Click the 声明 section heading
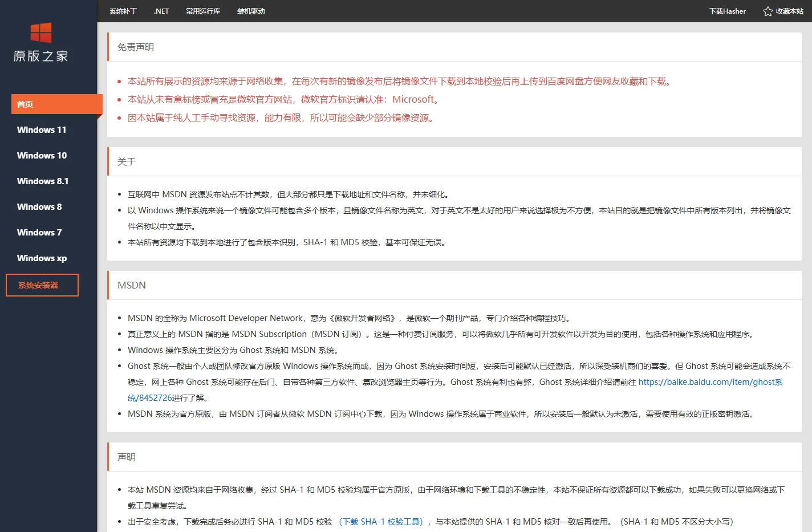 tap(127, 457)
